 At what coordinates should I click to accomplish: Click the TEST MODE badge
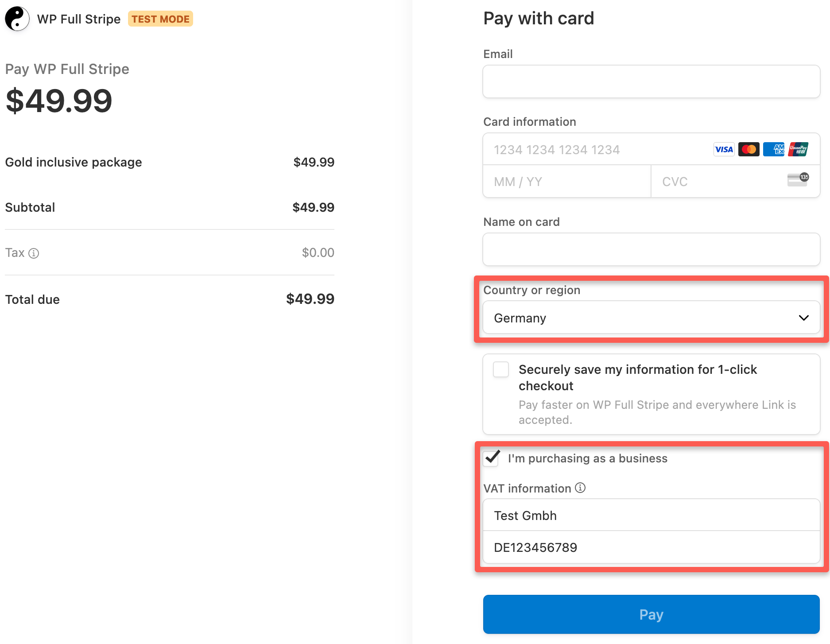[x=160, y=19]
